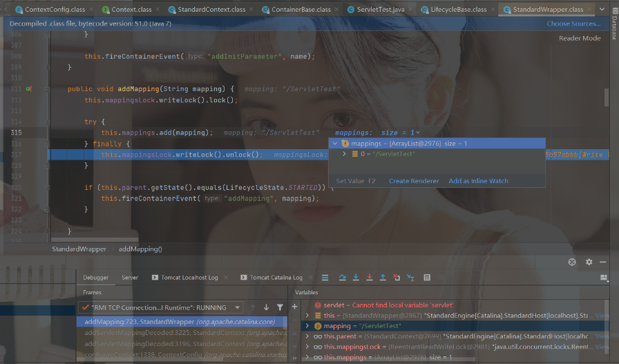
Task: Close the ContextConfig.class tab
Action: pyautogui.click(x=91, y=9)
